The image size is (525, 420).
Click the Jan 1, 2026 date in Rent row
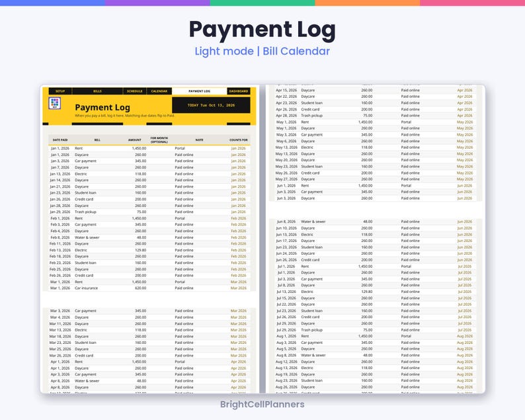[60, 148]
